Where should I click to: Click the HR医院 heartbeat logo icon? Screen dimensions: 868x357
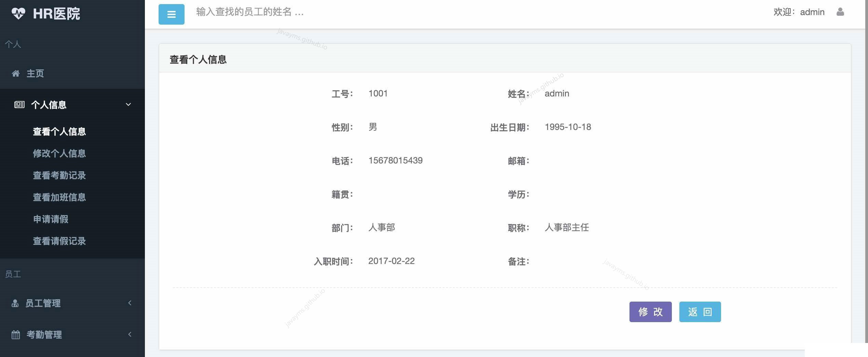18,14
